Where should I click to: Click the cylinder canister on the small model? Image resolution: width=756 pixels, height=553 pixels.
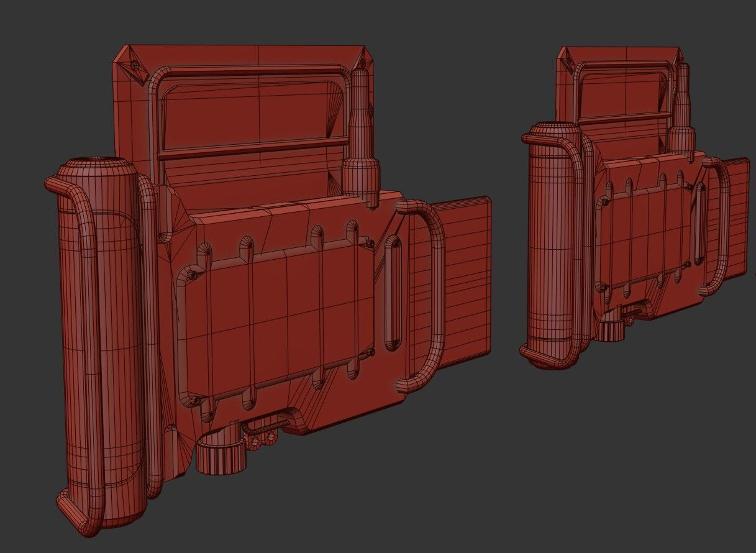click(552, 245)
